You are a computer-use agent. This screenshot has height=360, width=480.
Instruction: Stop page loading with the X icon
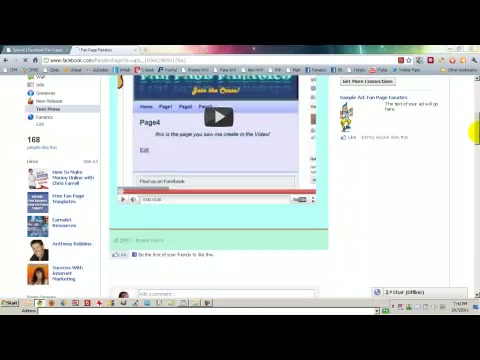click(x=25, y=60)
